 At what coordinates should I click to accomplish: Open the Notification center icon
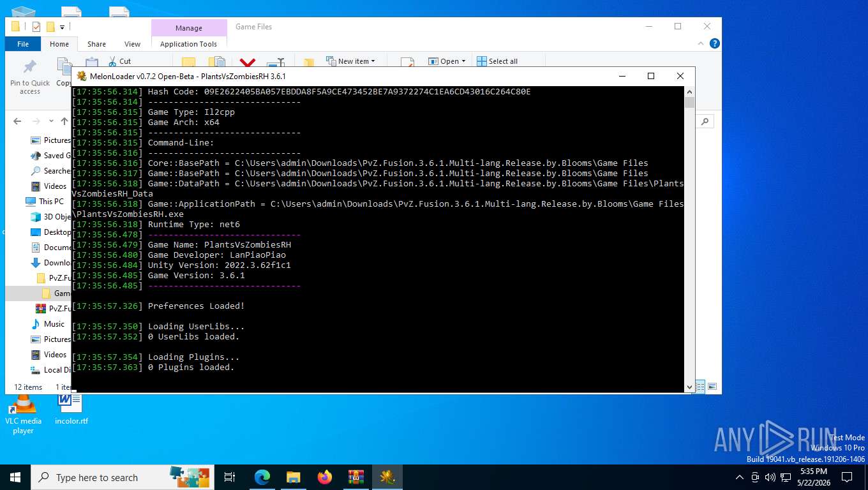(847, 477)
